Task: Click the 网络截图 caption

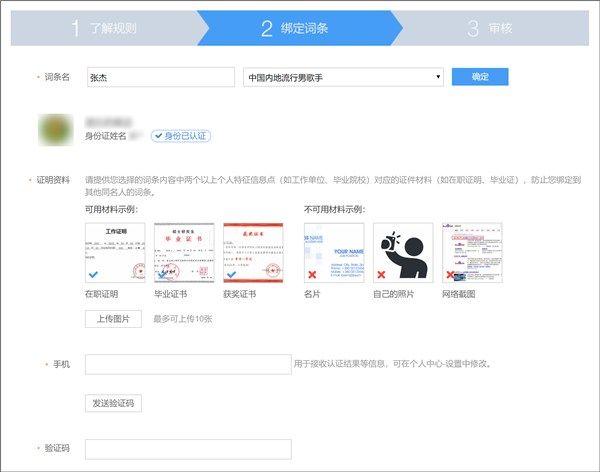Action: coord(458,294)
